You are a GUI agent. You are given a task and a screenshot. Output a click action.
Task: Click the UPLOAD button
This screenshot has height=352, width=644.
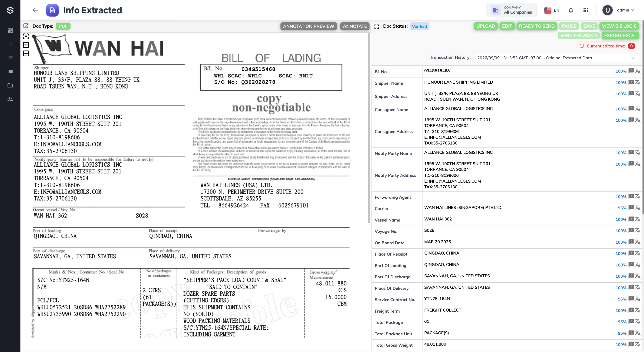[x=486, y=26]
